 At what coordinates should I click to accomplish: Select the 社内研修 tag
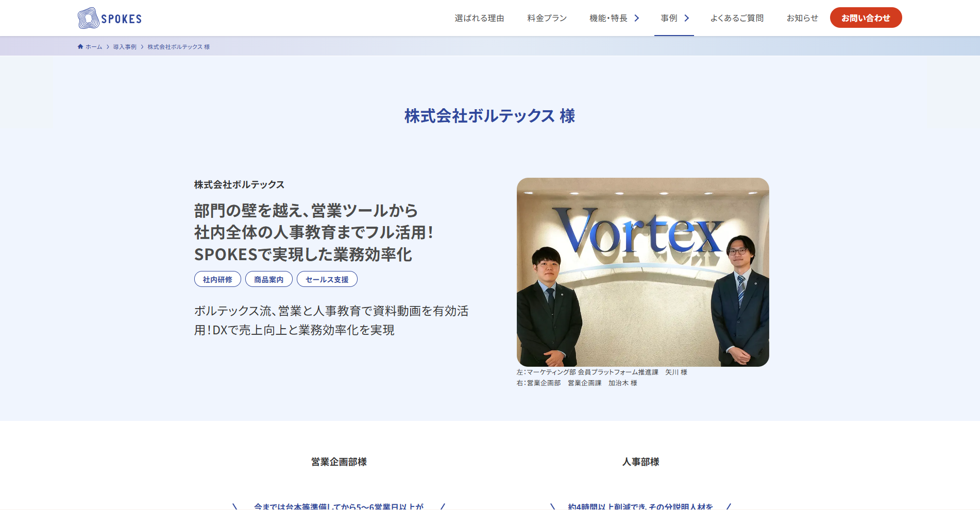(217, 279)
